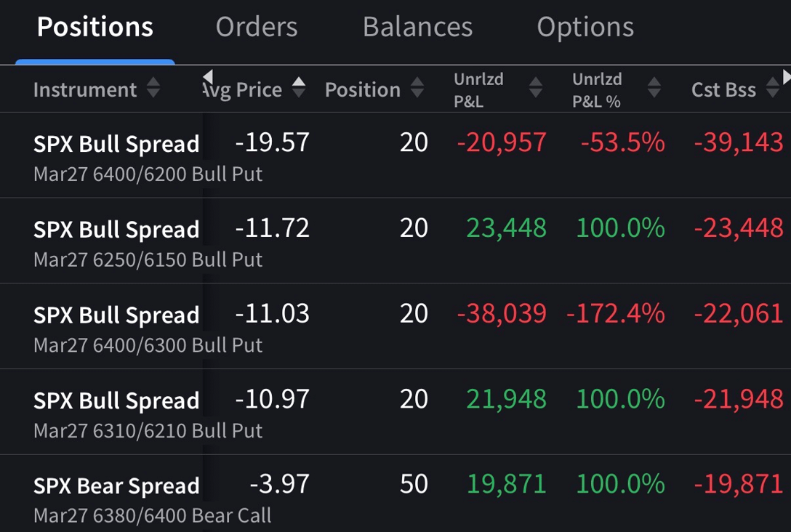Open the Mar27 6400/6300 Bull Put position
This screenshot has width=791, height=532.
pos(116,327)
